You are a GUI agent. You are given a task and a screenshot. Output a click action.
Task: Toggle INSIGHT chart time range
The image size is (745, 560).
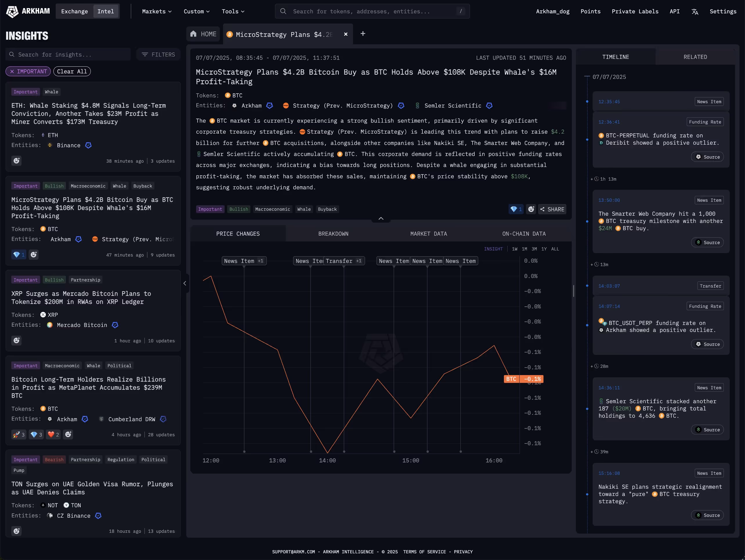pos(493,249)
